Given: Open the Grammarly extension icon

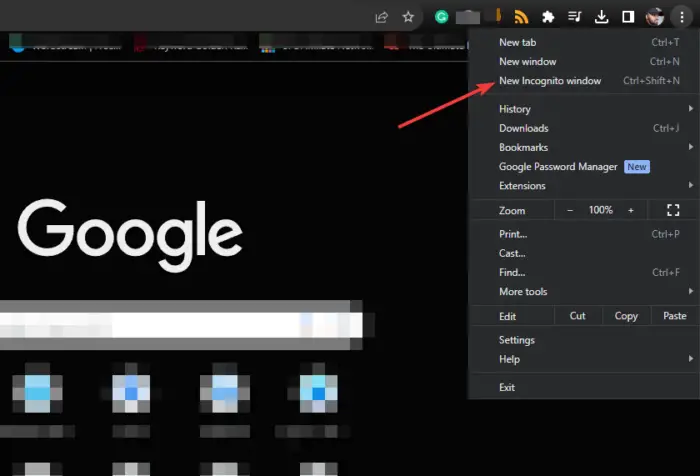Looking at the screenshot, I should [x=442, y=17].
